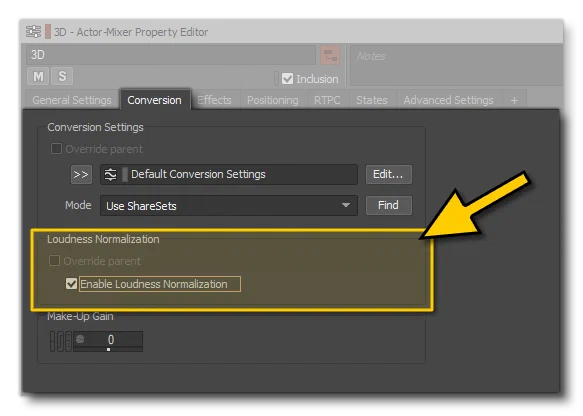Open the Advanced Settings tab
This screenshot has height=416, width=583.
coord(448,100)
